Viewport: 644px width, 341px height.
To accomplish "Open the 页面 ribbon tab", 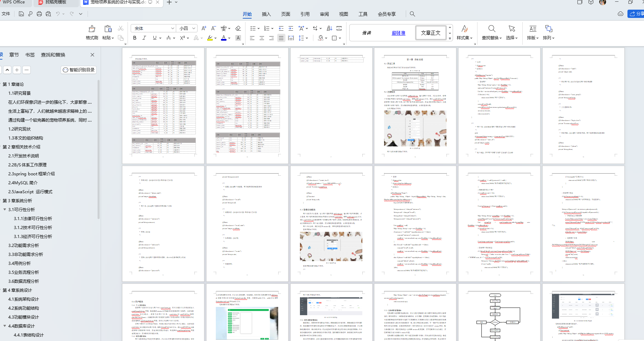I will (x=285, y=14).
